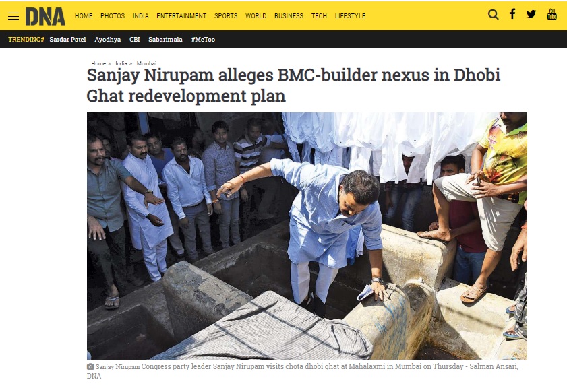Open the hamburger menu icon
The image size is (567, 392).
tap(13, 16)
